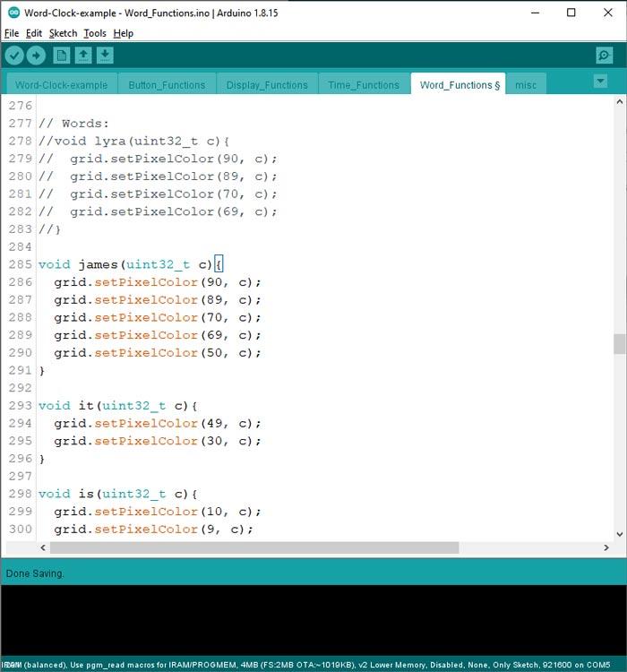The height and width of the screenshot is (672, 627).
Task: Click the commented '//void lyra' line
Action: (134, 141)
